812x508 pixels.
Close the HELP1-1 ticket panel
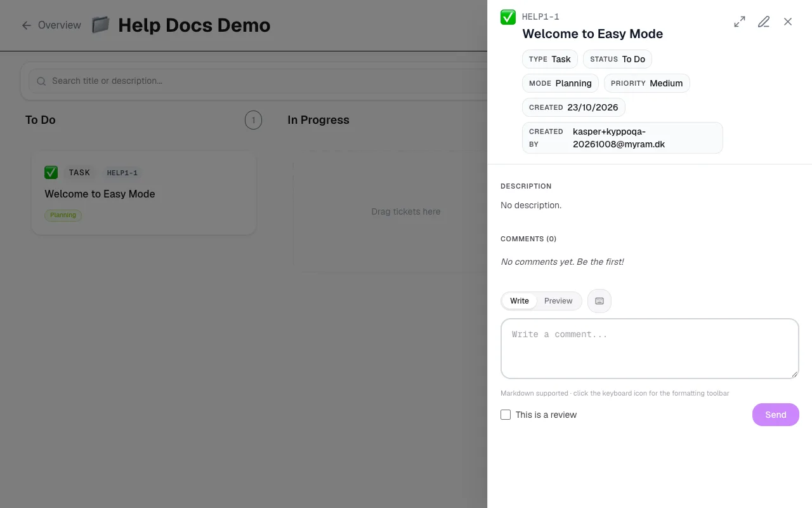[x=788, y=22]
